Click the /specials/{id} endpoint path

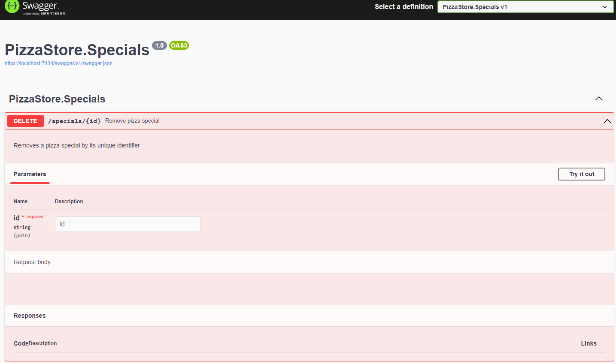[74, 121]
